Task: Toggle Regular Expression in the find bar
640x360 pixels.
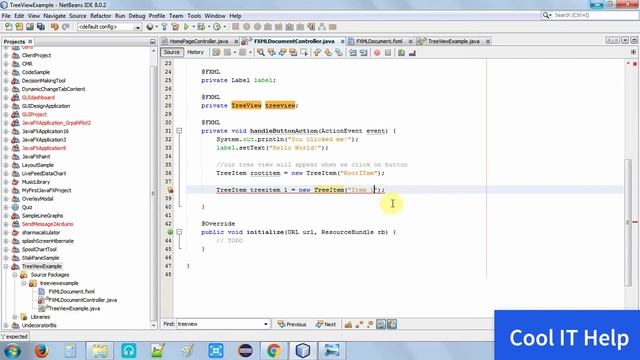Action: point(370,324)
